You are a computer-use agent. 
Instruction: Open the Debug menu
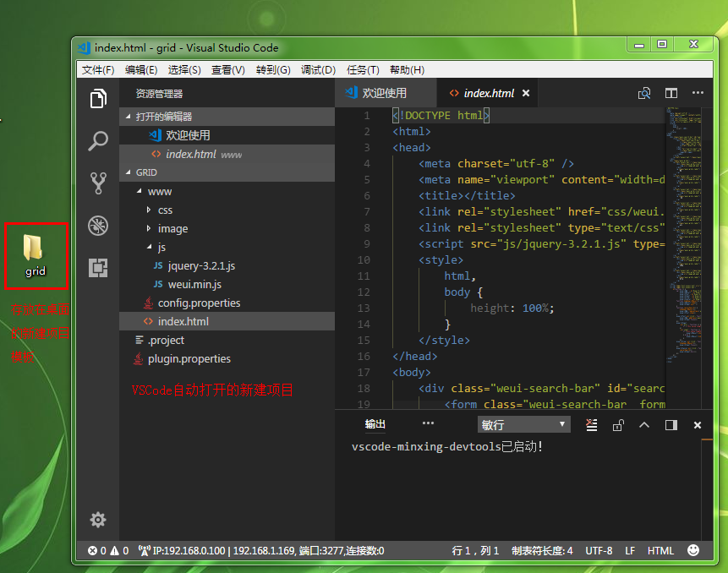[x=318, y=69]
